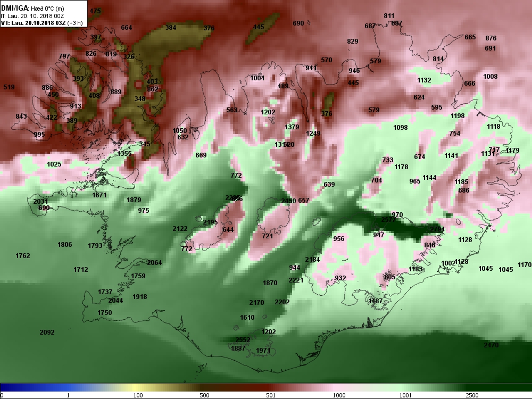Screen dimensions: 532x399
Task: Select the 1098 value
Action: [401, 128]
